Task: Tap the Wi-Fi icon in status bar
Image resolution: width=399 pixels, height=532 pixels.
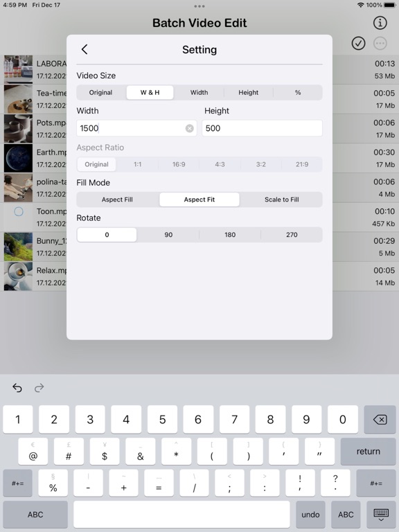Action: pos(361,5)
